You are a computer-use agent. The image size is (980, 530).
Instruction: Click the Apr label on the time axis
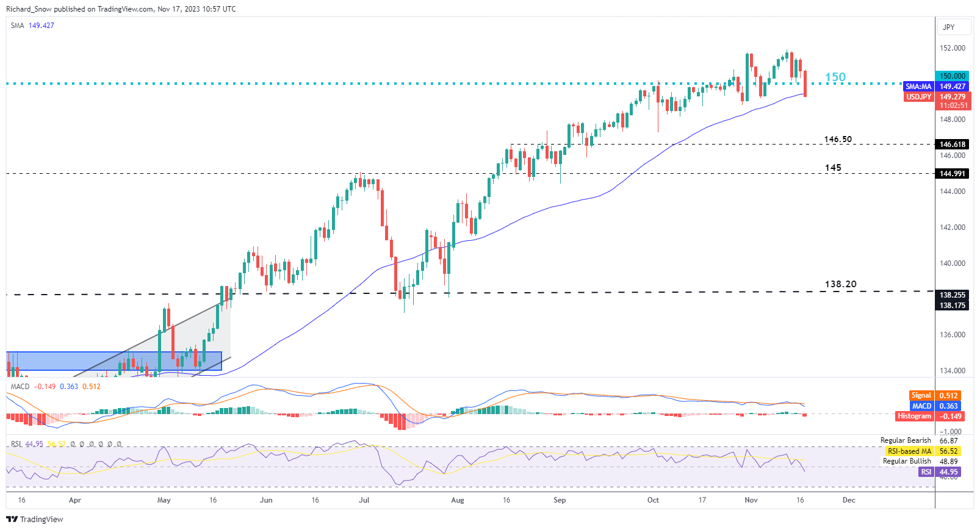(x=75, y=500)
